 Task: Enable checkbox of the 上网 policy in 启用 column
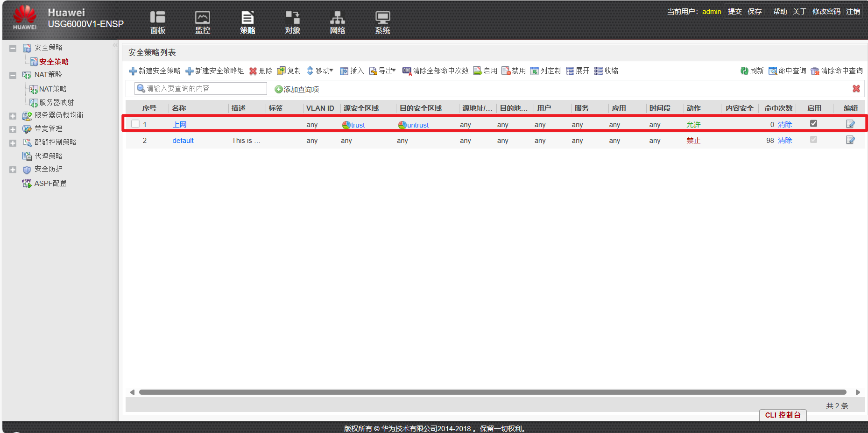point(813,123)
